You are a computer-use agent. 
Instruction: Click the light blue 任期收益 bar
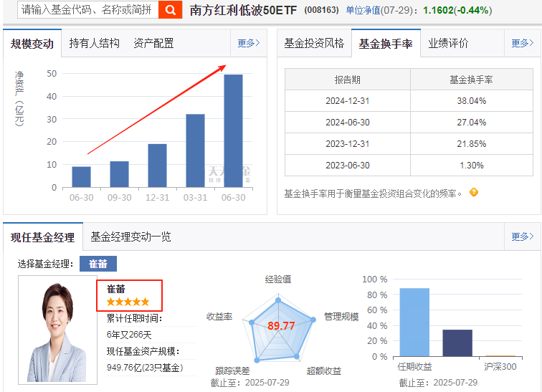pos(414,322)
